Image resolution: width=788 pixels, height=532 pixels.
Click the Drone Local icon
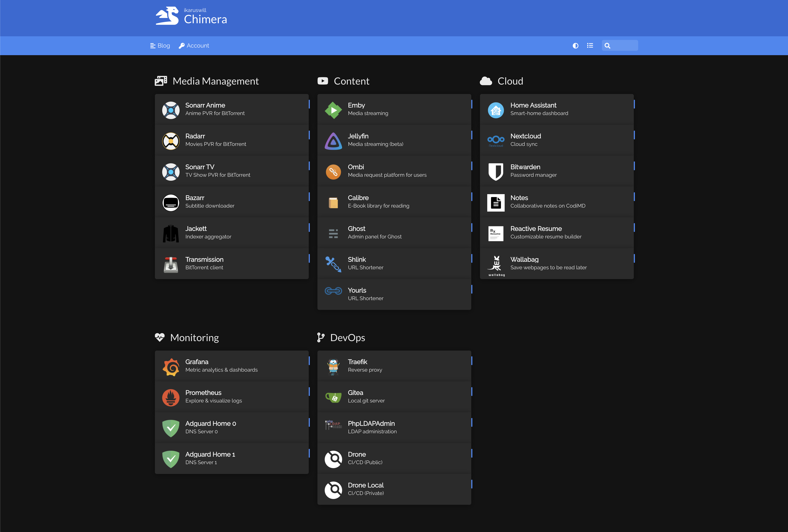[333, 490]
